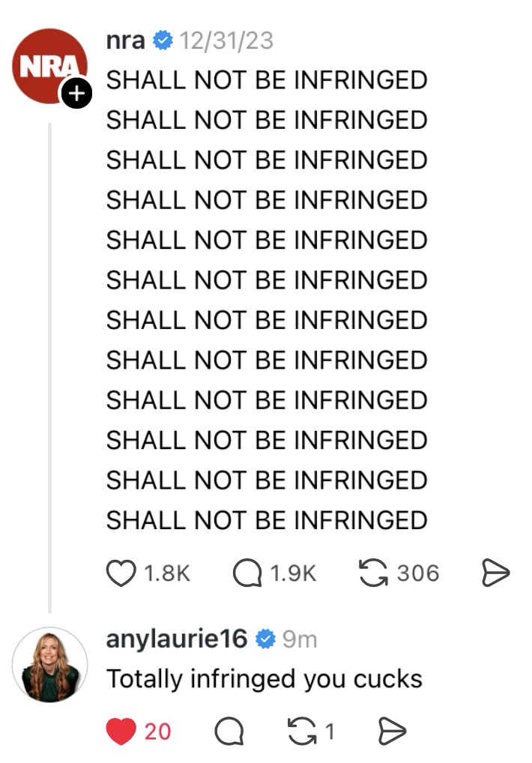The height and width of the screenshot is (763, 532).
Task: Share anylaurie16's reply via the send icon
Action: [390, 731]
